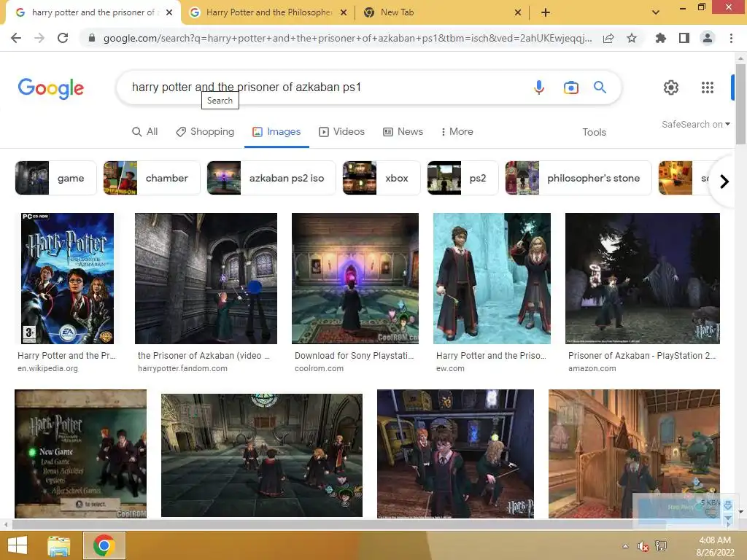Open the Chrome profile avatar
The height and width of the screenshot is (560, 747).
click(x=708, y=38)
